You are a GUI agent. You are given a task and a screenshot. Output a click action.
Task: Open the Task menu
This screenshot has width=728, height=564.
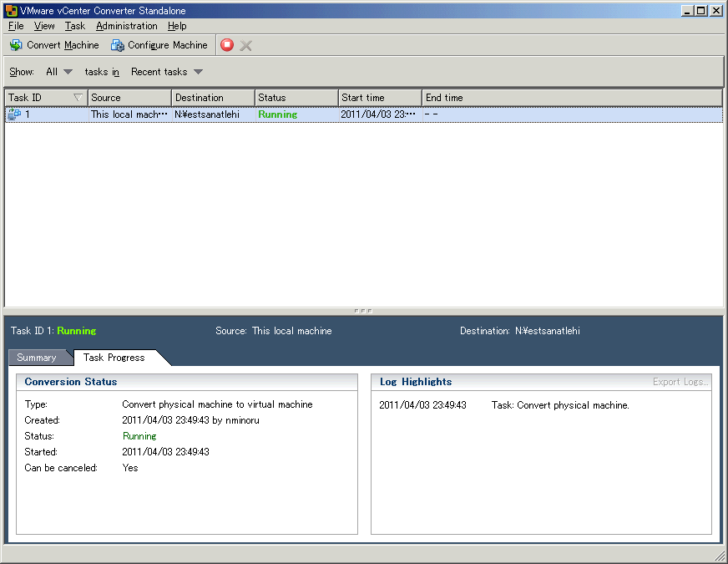75,26
